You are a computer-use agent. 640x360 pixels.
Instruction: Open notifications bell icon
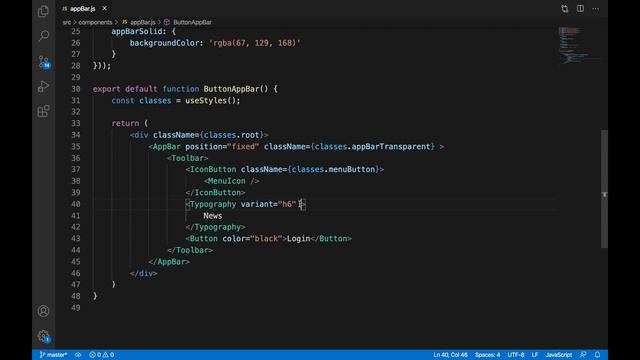(597, 355)
